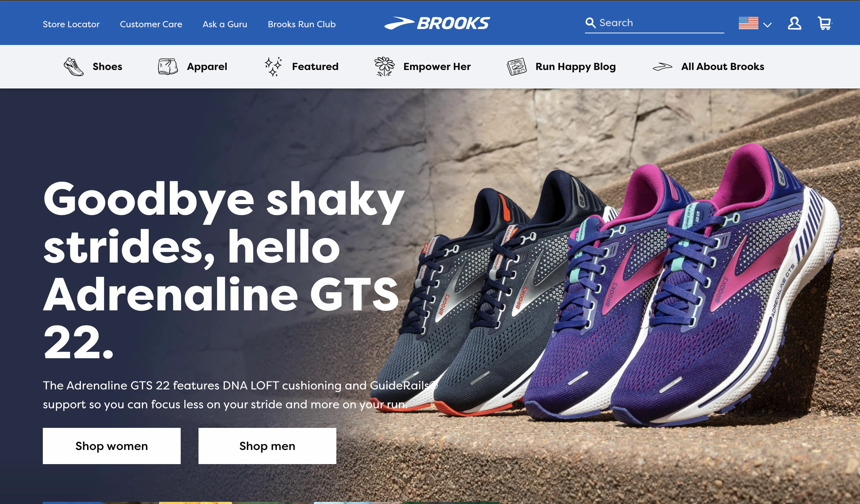Screen dimensions: 860x504
Task: Click the sparkle stars icon beside Featured
Action: [x=273, y=67]
